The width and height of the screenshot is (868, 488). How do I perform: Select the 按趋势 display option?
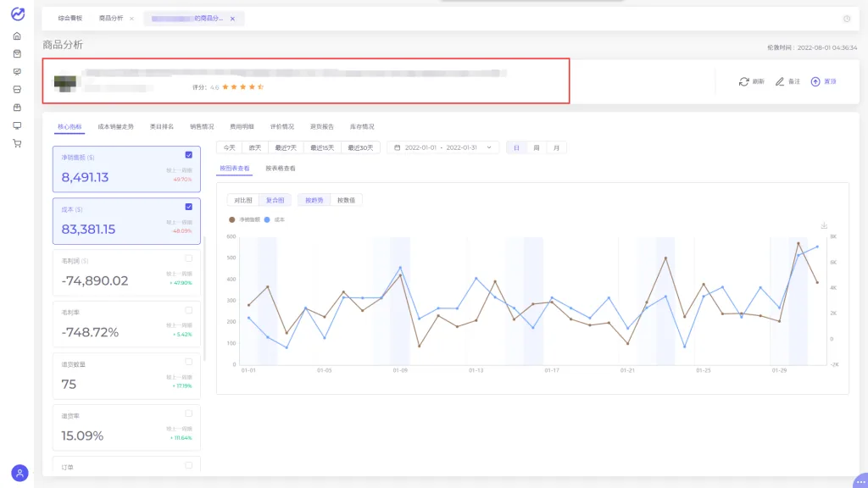[x=314, y=200]
